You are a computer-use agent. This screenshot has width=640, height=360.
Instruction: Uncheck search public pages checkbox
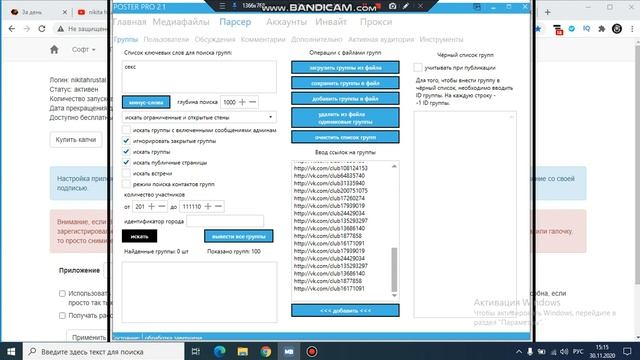coord(127,162)
